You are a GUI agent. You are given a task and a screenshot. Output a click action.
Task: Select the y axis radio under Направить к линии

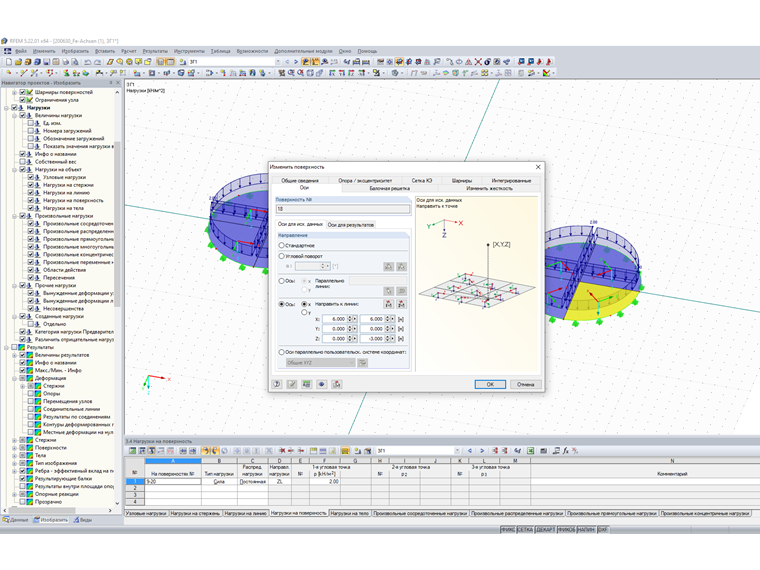click(x=305, y=313)
